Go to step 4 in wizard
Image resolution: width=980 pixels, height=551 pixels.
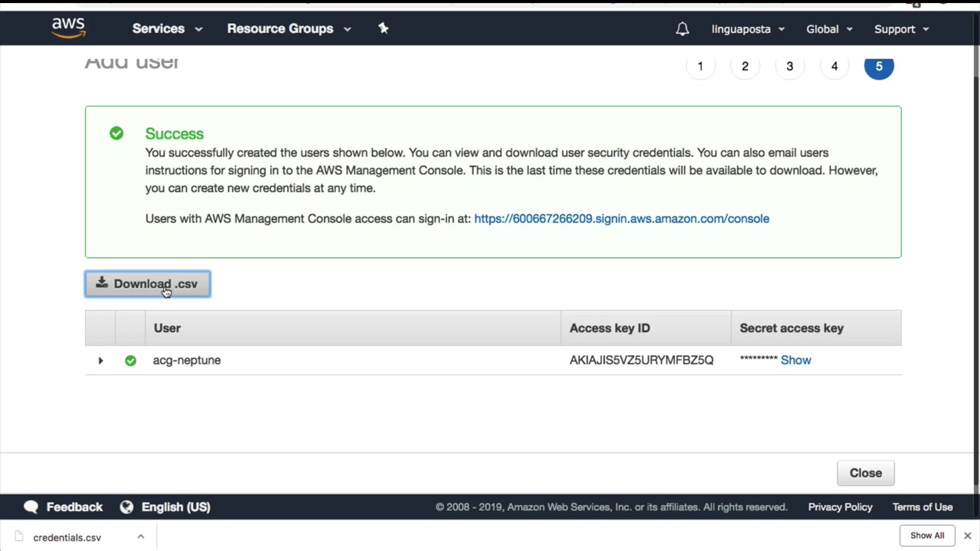(x=835, y=67)
